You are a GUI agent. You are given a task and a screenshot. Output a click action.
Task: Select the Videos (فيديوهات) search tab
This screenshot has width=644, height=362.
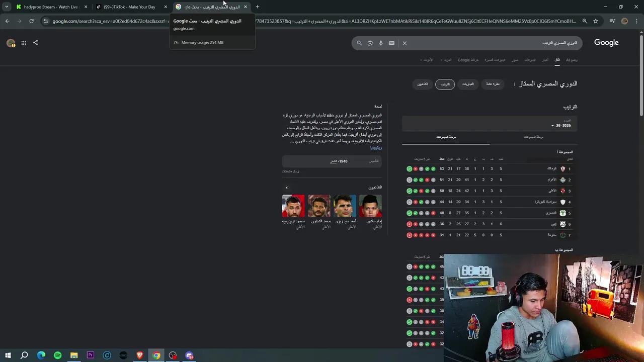tap(530, 60)
